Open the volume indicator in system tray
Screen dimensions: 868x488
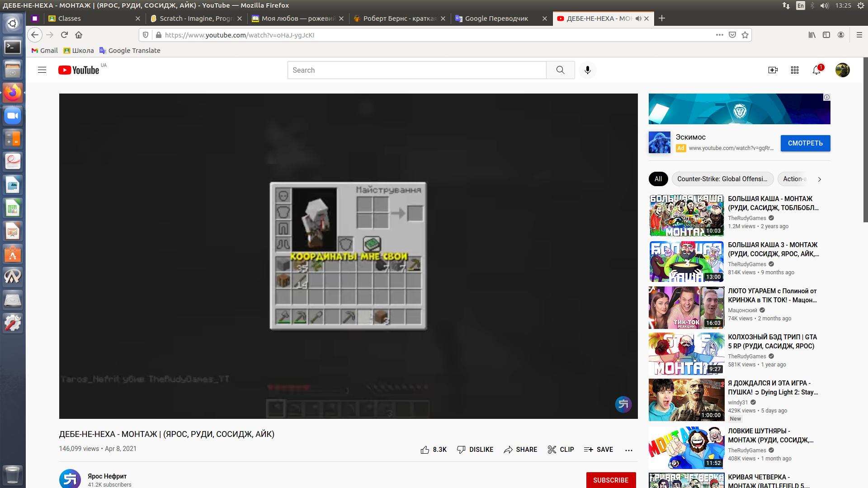pos(824,5)
